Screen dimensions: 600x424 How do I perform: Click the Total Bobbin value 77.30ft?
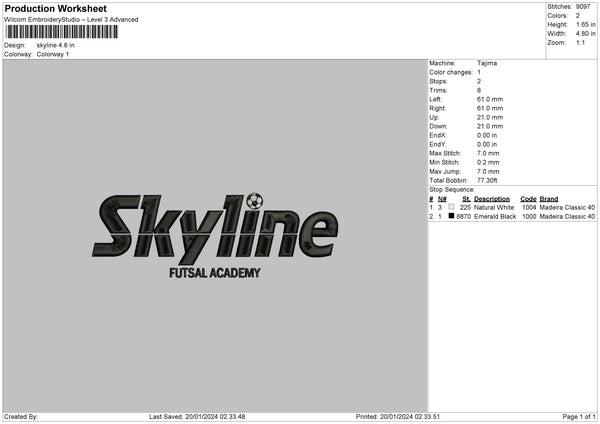[x=487, y=181]
